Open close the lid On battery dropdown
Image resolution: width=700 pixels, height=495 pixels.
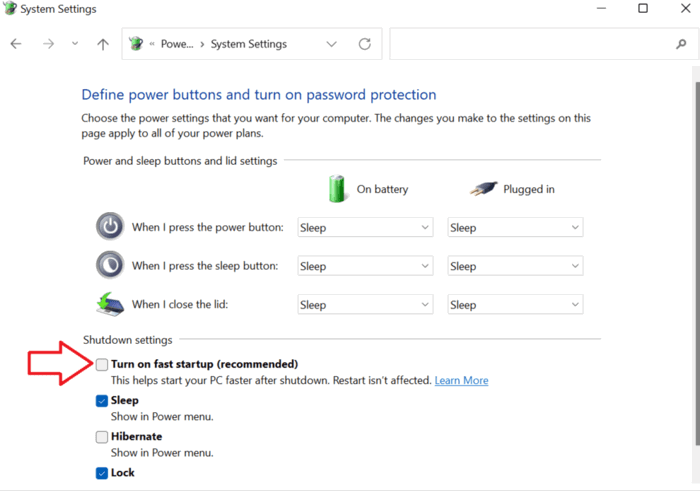pyautogui.click(x=365, y=304)
